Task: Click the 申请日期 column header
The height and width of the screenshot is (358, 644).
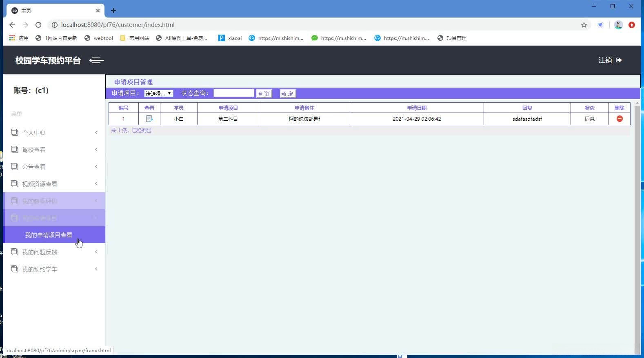Action: tap(417, 108)
